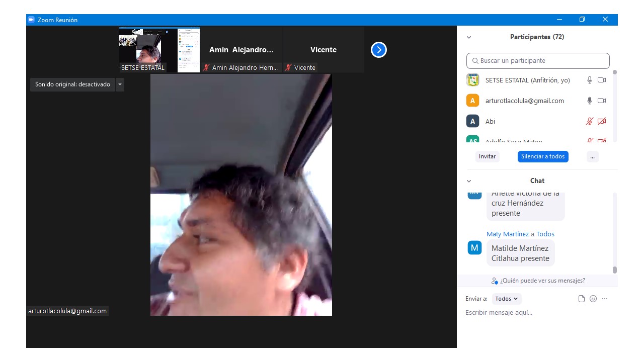
Task: Select Amin Alejandro video thumbnail
Action: (x=242, y=50)
